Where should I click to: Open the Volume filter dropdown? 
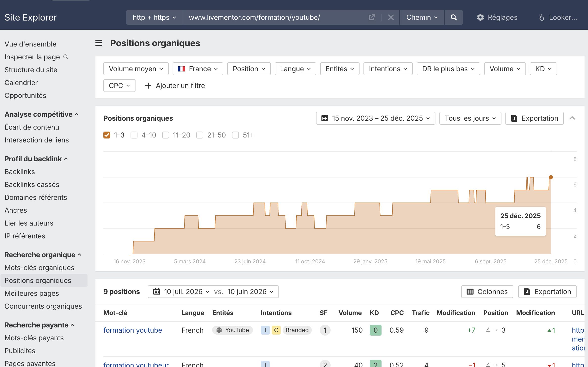(505, 69)
